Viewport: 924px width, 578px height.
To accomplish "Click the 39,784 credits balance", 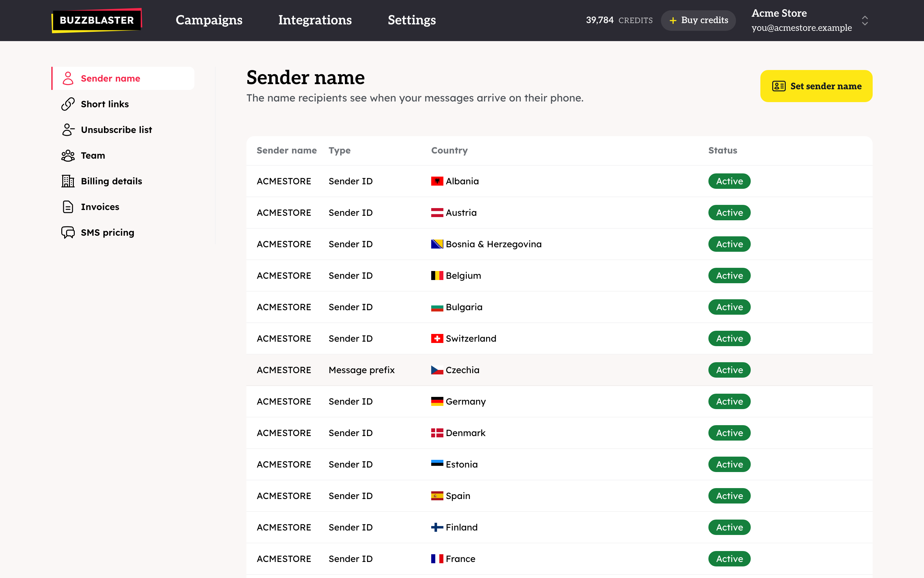I will (x=619, y=20).
